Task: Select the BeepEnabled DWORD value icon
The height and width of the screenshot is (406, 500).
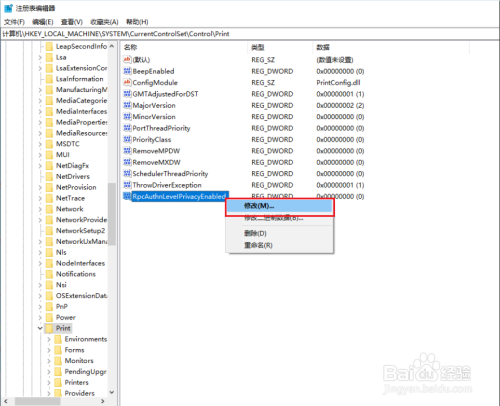Action: tap(127, 71)
